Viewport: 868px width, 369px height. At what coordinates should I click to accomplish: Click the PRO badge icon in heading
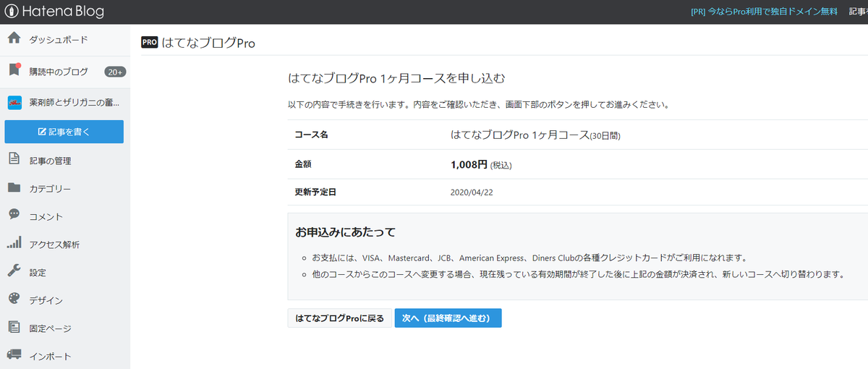[x=150, y=43]
